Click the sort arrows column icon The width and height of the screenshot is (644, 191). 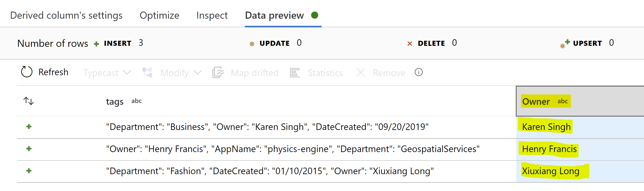point(28,101)
